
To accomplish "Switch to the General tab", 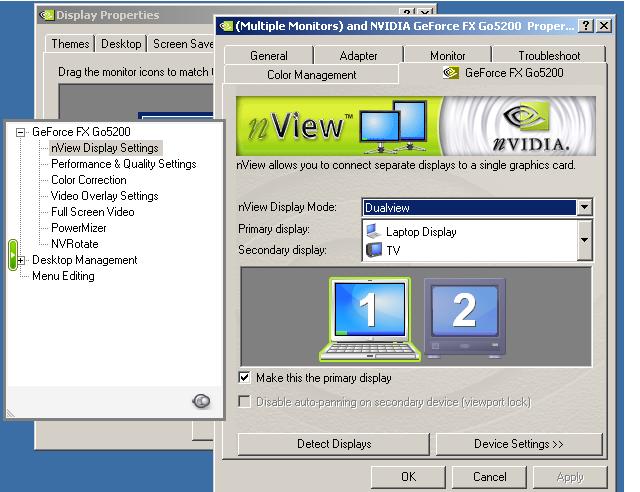I will point(269,56).
